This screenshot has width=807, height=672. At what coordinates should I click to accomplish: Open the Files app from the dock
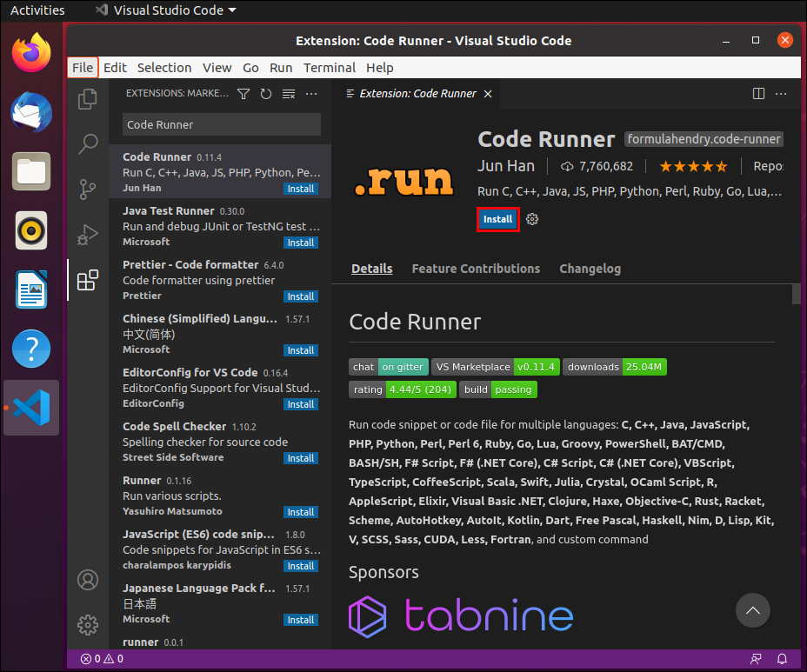[x=31, y=171]
